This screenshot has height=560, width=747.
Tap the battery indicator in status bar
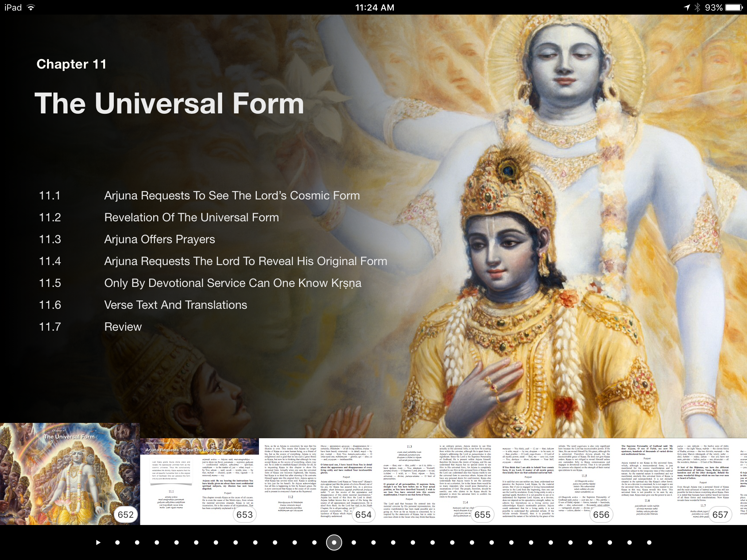pyautogui.click(x=734, y=8)
